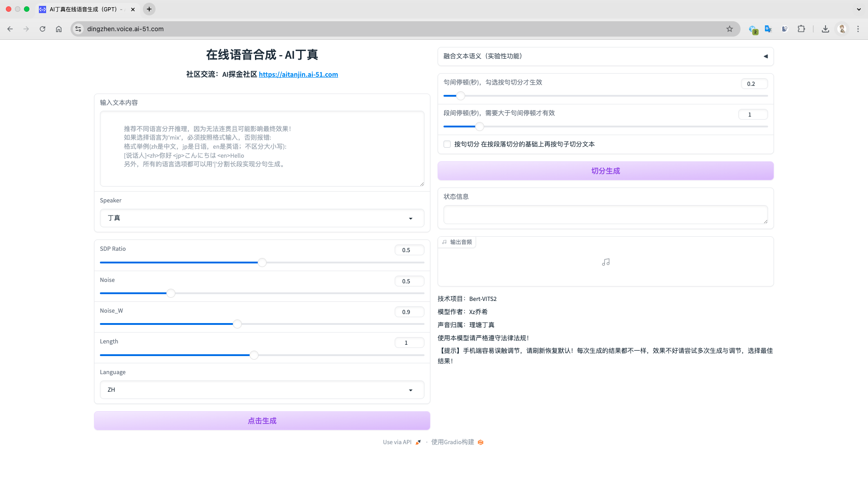868x488 pixels.
Task: Open the aitanjin.ai-51.com link
Action: (x=298, y=75)
